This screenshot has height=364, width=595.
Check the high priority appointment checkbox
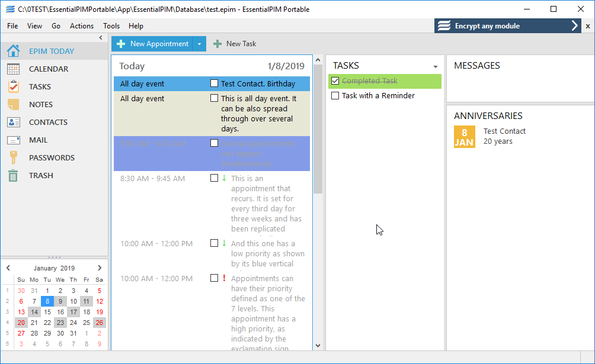coord(215,278)
